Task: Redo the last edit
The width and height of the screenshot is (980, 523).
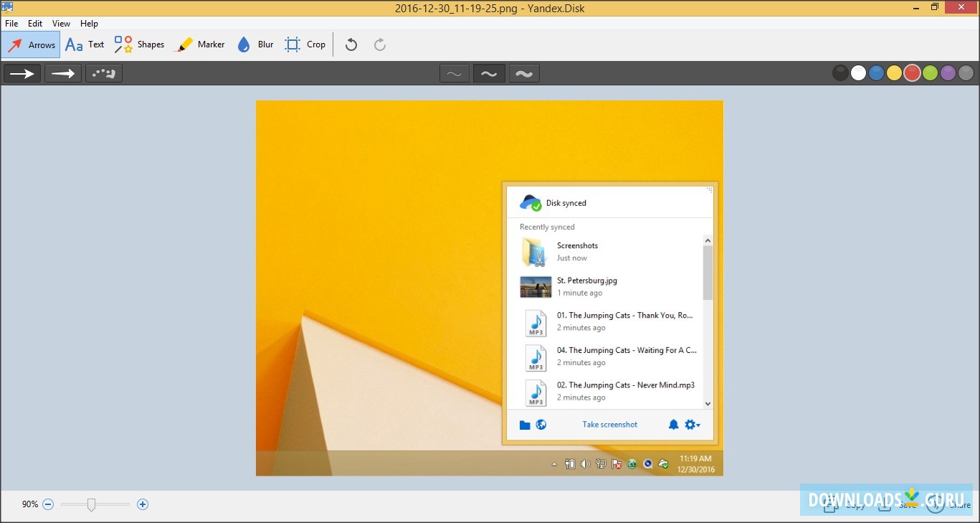Action: pyautogui.click(x=380, y=45)
